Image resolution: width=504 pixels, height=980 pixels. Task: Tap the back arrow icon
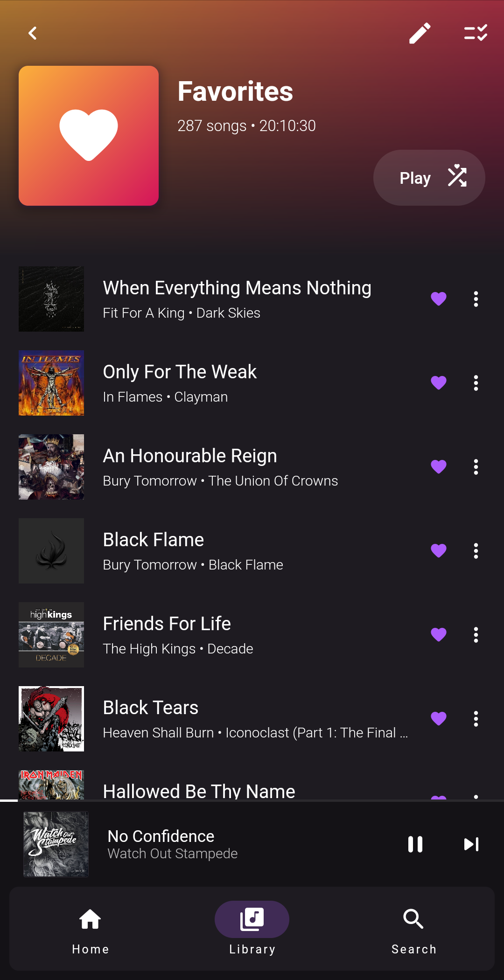pos(33,33)
